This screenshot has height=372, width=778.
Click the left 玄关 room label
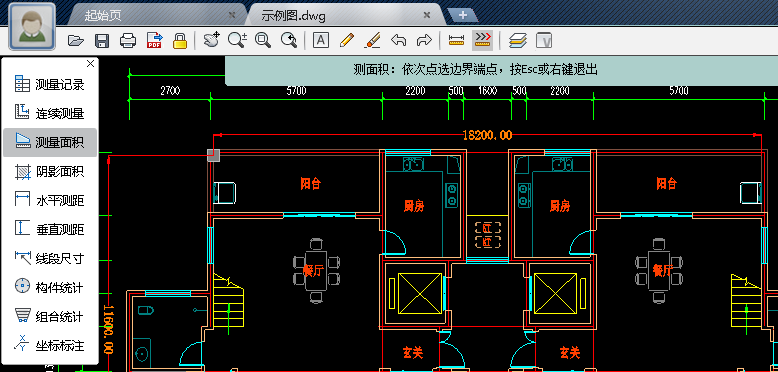coord(413,353)
